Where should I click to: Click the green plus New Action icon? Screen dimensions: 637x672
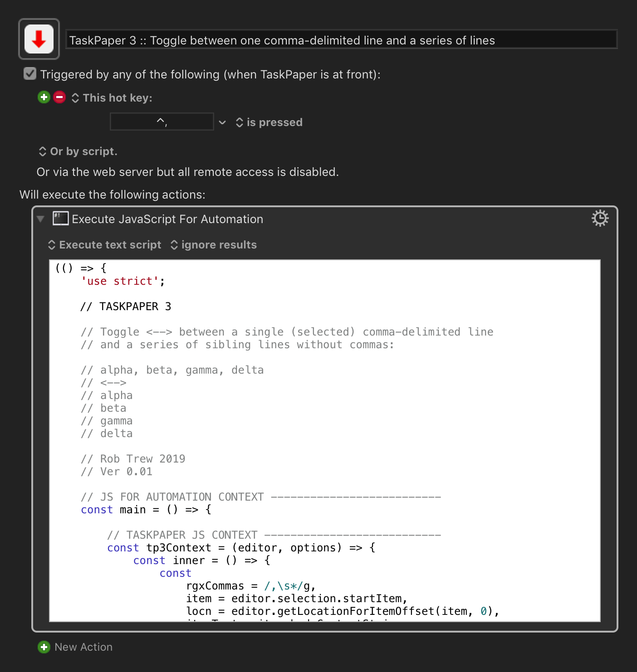point(44,647)
